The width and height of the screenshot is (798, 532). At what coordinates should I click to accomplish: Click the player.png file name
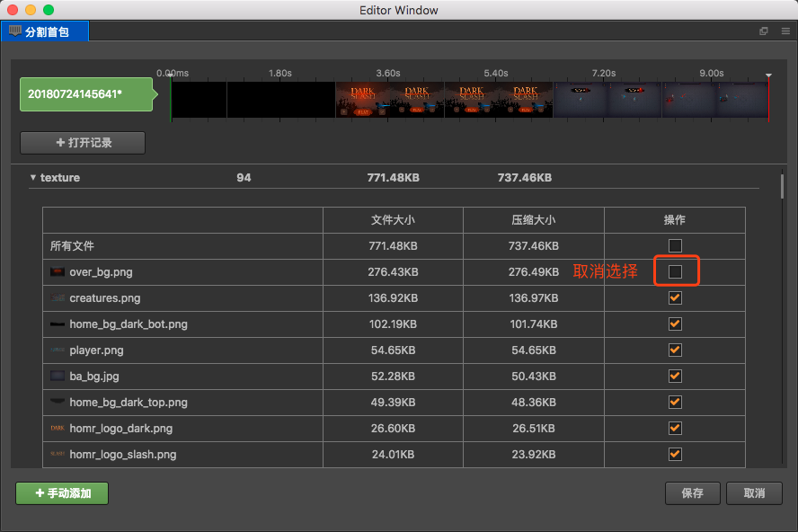(x=96, y=350)
